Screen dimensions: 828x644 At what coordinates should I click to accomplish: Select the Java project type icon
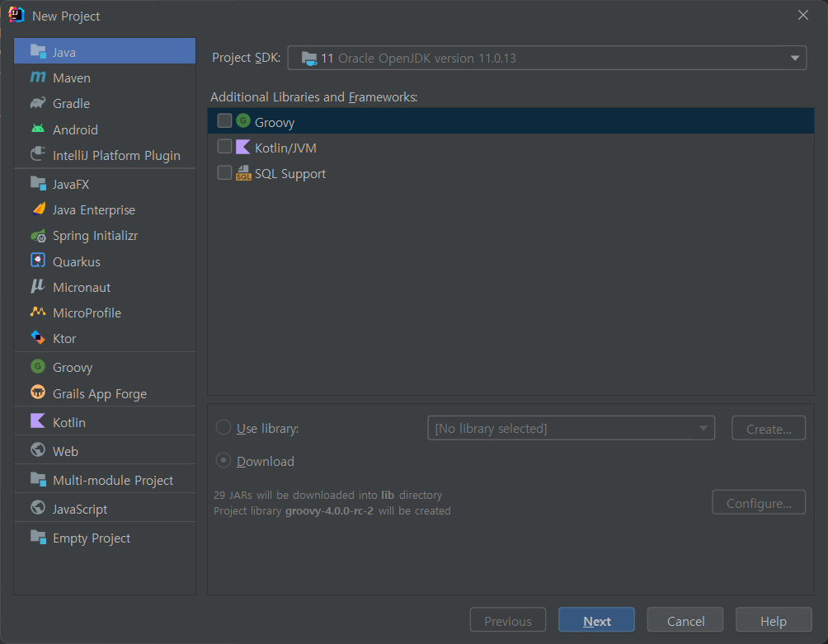coord(38,52)
